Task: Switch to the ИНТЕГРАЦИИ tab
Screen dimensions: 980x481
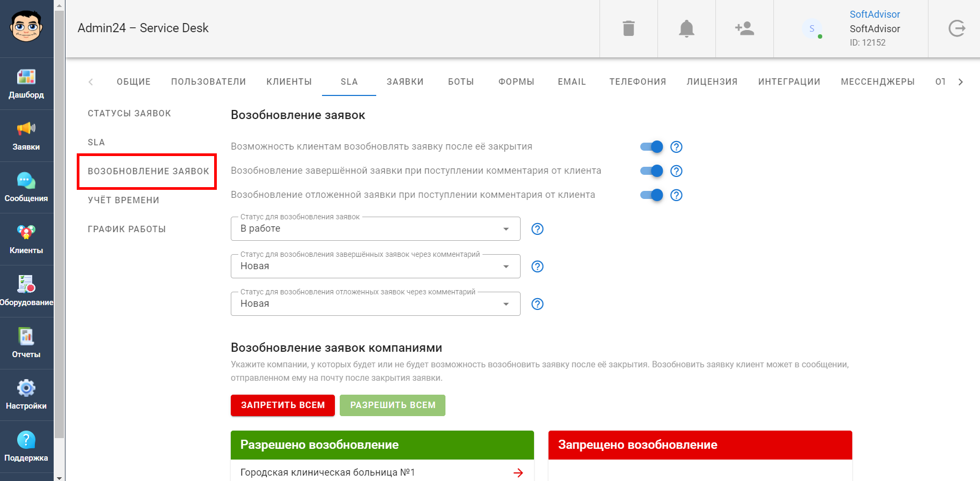Action: (x=789, y=82)
